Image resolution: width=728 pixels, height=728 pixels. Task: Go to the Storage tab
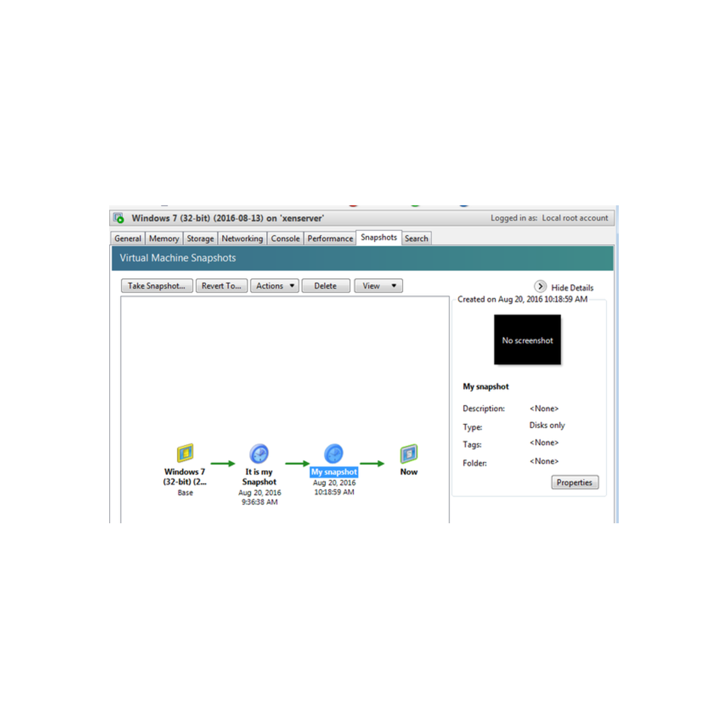point(200,239)
